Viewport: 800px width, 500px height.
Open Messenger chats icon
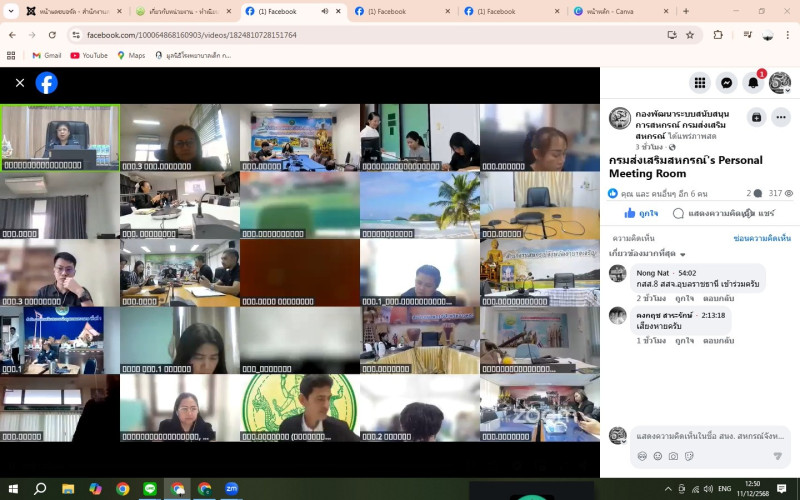coord(727,83)
